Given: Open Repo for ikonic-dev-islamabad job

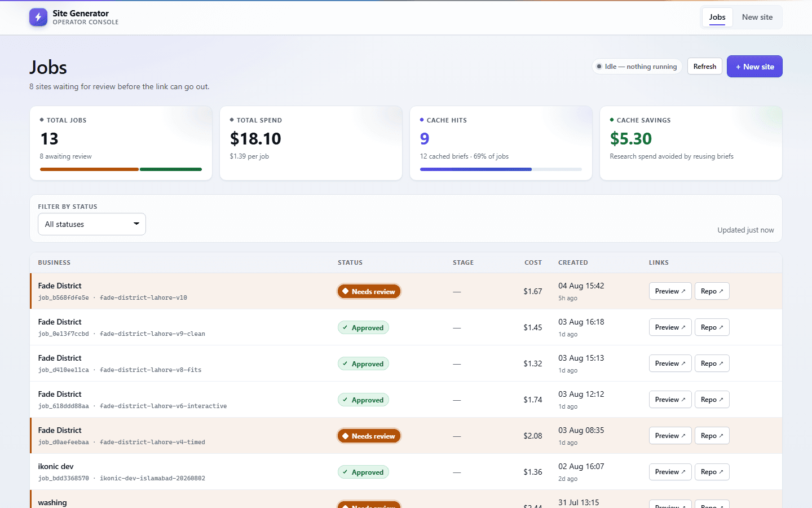Looking at the screenshot, I should pyautogui.click(x=712, y=472).
